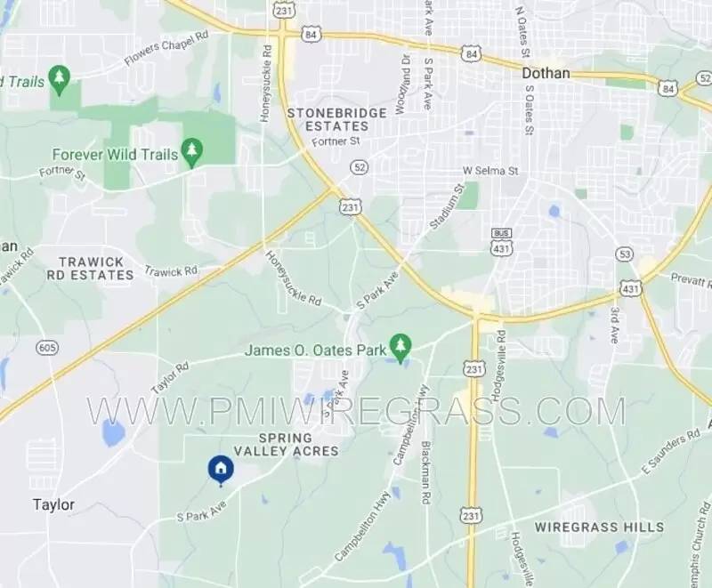Click the Forever Wild Trails tree marker
This screenshot has width=712, height=588.
(x=191, y=153)
